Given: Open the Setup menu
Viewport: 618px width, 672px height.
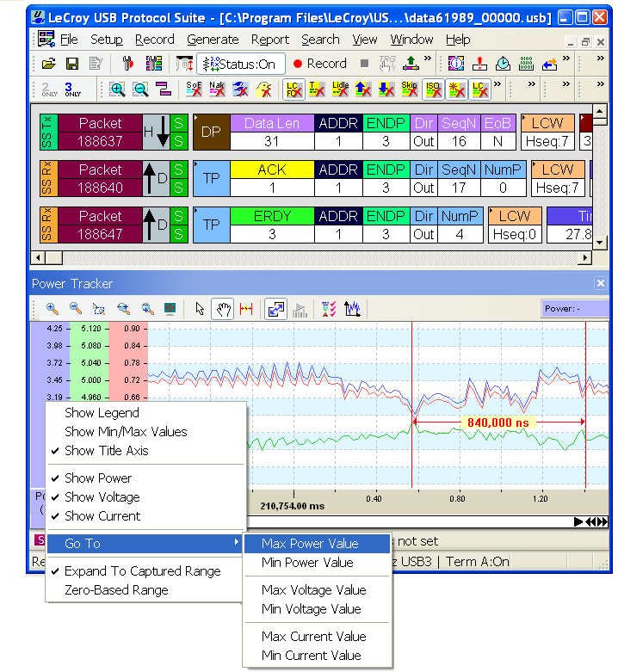Looking at the screenshot, I should [x=106, y=40].
